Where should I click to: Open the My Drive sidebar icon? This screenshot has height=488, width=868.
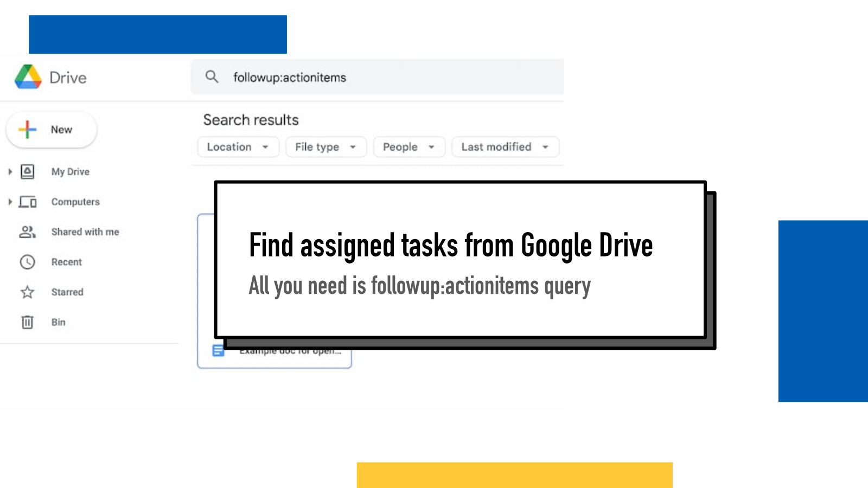click(x=27, y=171)
